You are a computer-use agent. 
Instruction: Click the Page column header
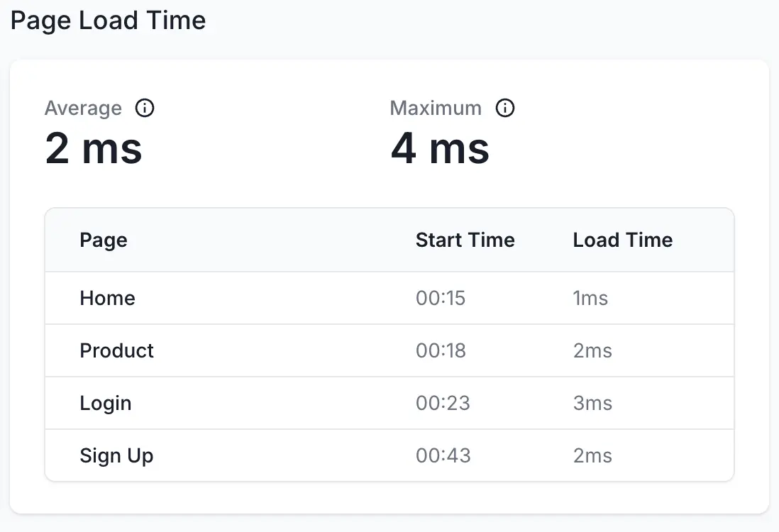104,240
